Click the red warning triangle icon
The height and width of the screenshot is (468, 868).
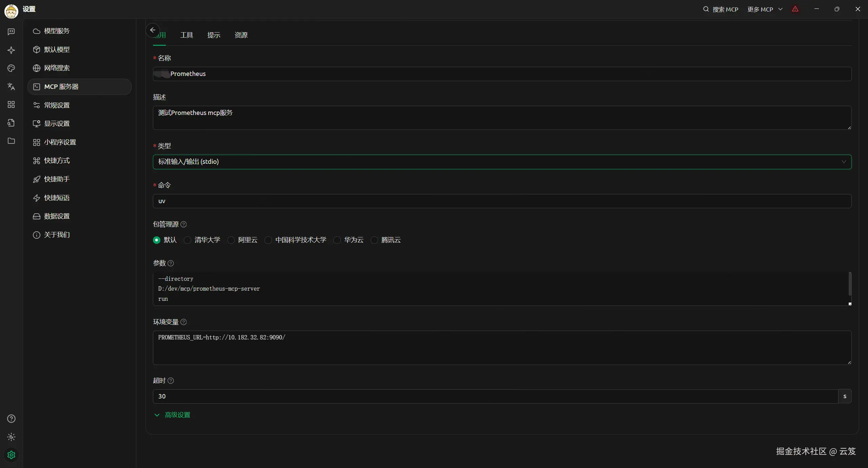pos(795,9)
